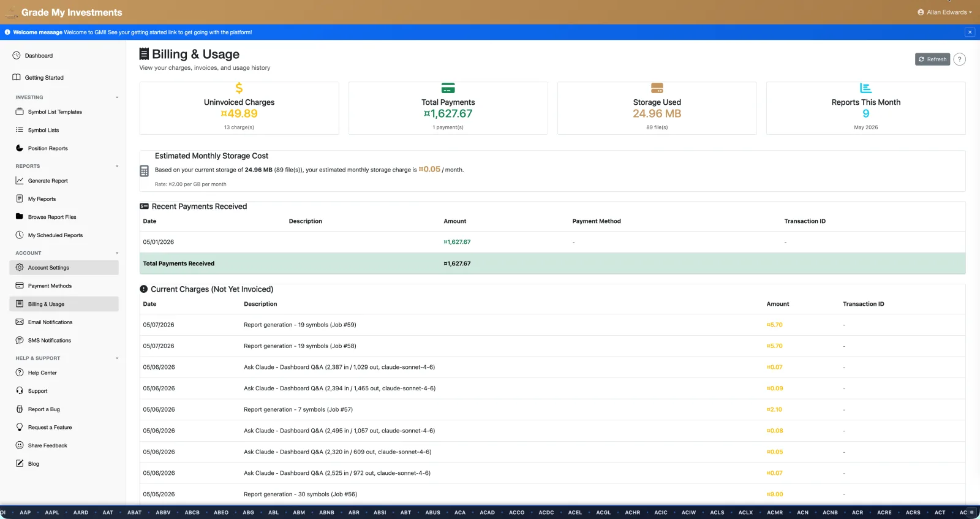
Task: Click the Grade My Investments logo
Action: point(64,12)
